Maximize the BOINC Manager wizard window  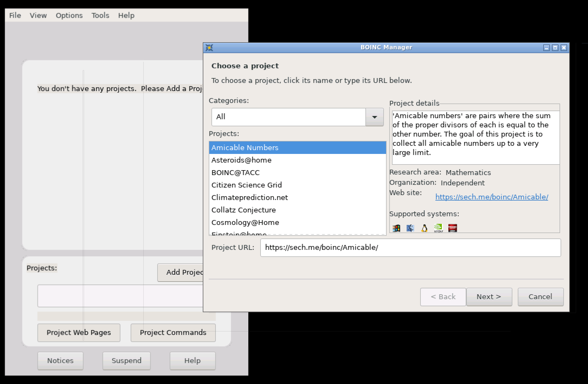click(555, 48)
